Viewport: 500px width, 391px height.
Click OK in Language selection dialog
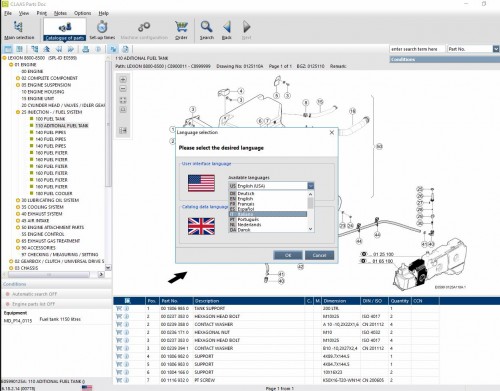pos(288,255)
